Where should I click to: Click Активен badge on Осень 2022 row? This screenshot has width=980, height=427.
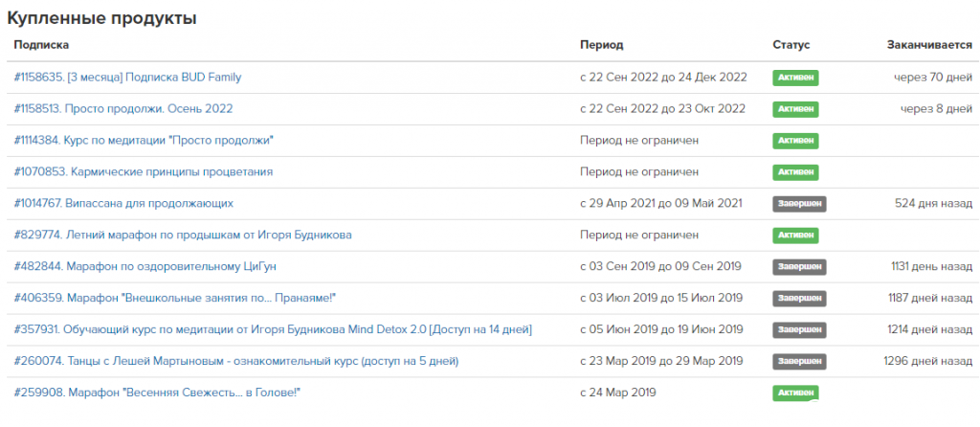pos(795,109)
